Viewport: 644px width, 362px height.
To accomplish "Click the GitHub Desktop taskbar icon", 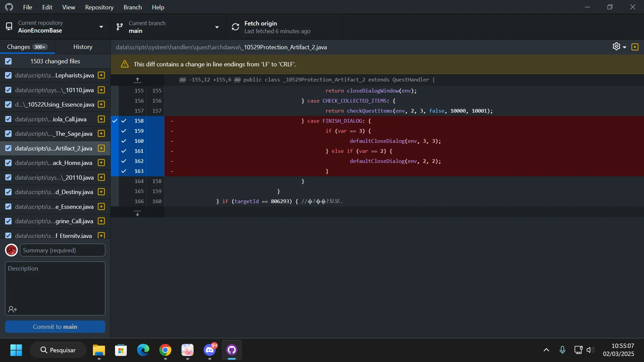I will point(232,350).
